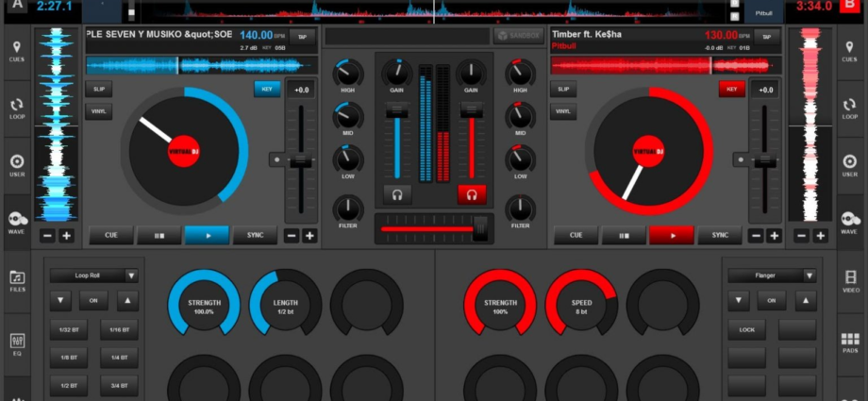This screenshot has height=401, width=868.
Task: Open the left Cues panel icon
Action: [17, 52]
